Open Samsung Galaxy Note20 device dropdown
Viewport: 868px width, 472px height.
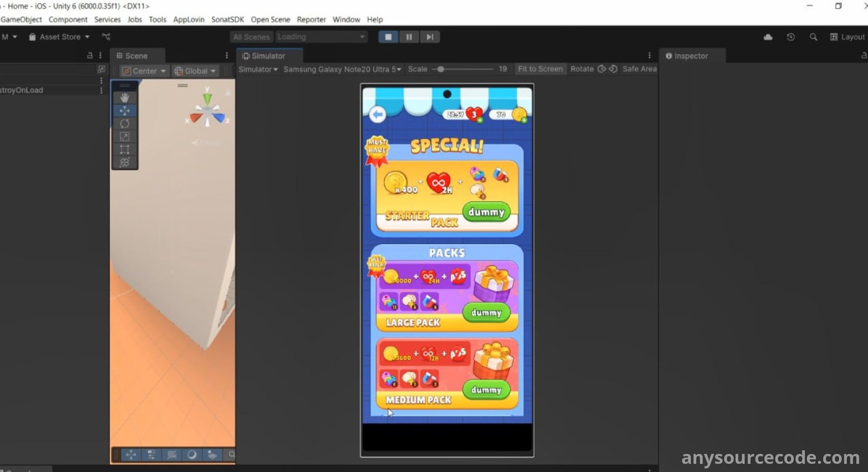click(342, 69)
